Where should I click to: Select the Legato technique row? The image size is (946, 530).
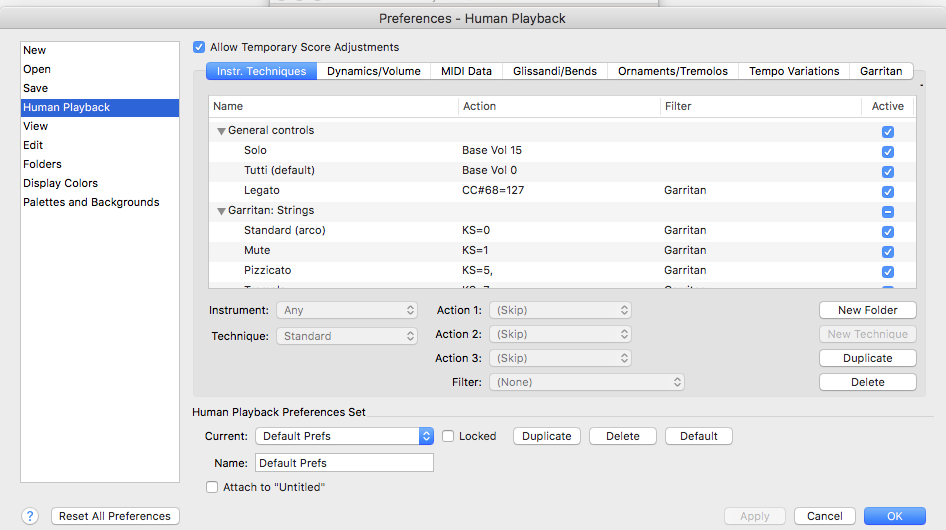point(262,190)
